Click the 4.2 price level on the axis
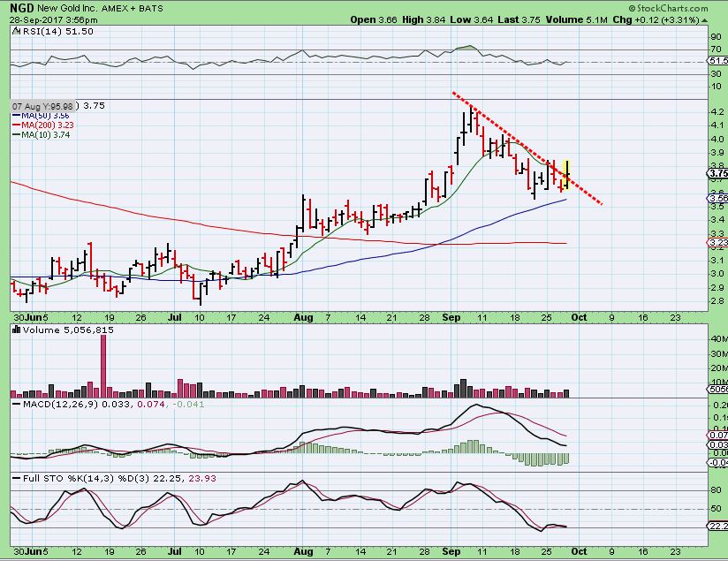The height and width of the screenshot is (561, 728). tap(717, 111)
